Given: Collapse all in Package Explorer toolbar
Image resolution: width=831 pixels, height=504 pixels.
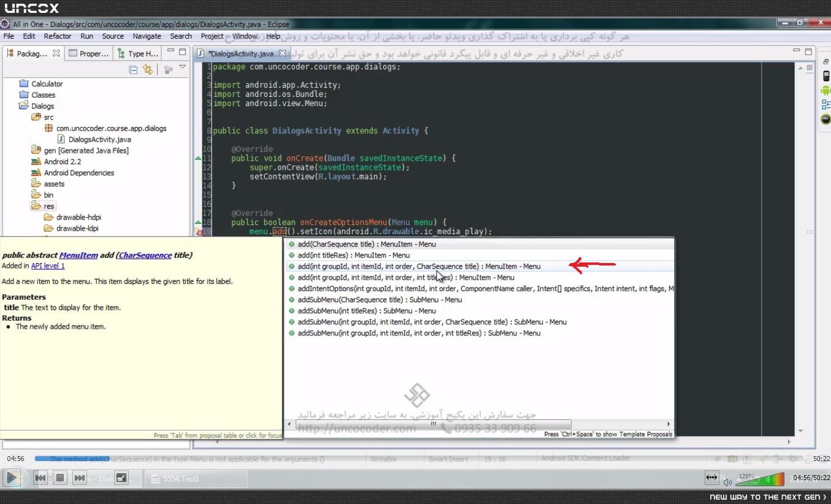Looking at the screenshot, I should (133, 69).
